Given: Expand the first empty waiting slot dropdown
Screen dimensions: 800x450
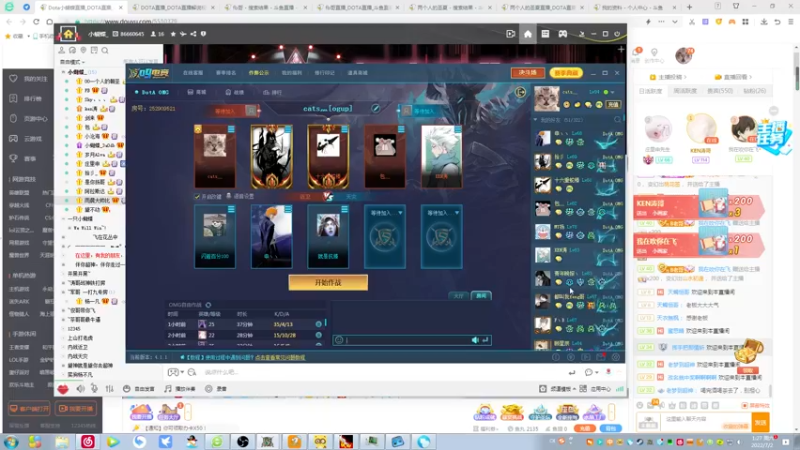Looking at the screenshot, I should tap(400, 213).
